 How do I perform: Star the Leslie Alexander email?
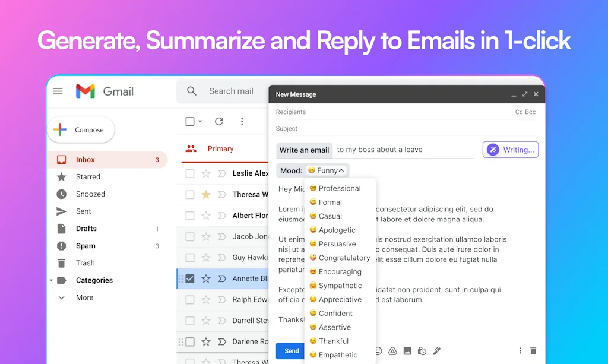[x=205, y=173]
